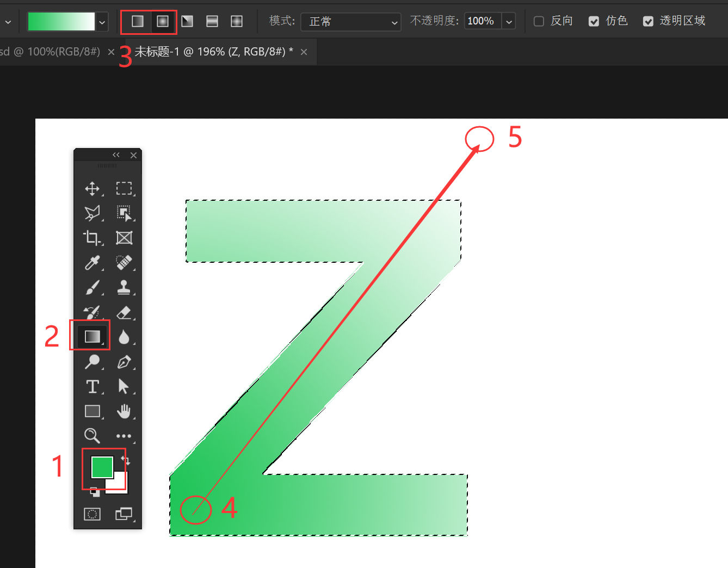Screen dimensions: 728x568
Task: Choose the Angle gradient style
Action: pos(187,21)
